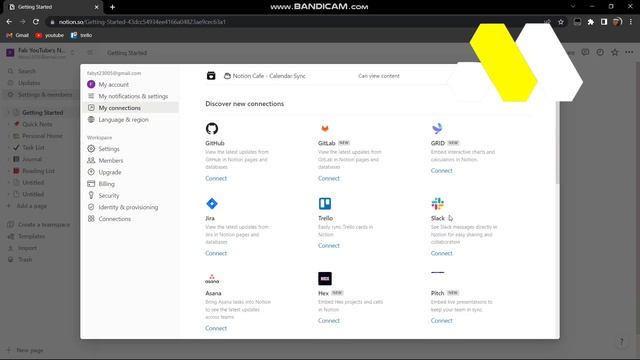The height and width of the screenshot is (360, 640).
Task: Connect the GRID integration
Action: pos(442,171)
